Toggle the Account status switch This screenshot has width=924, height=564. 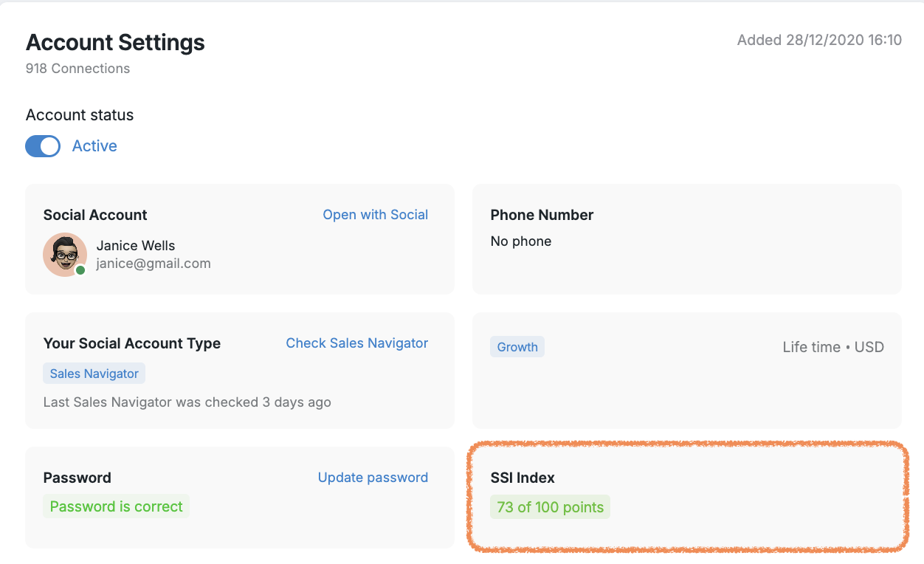coord(43,146)
